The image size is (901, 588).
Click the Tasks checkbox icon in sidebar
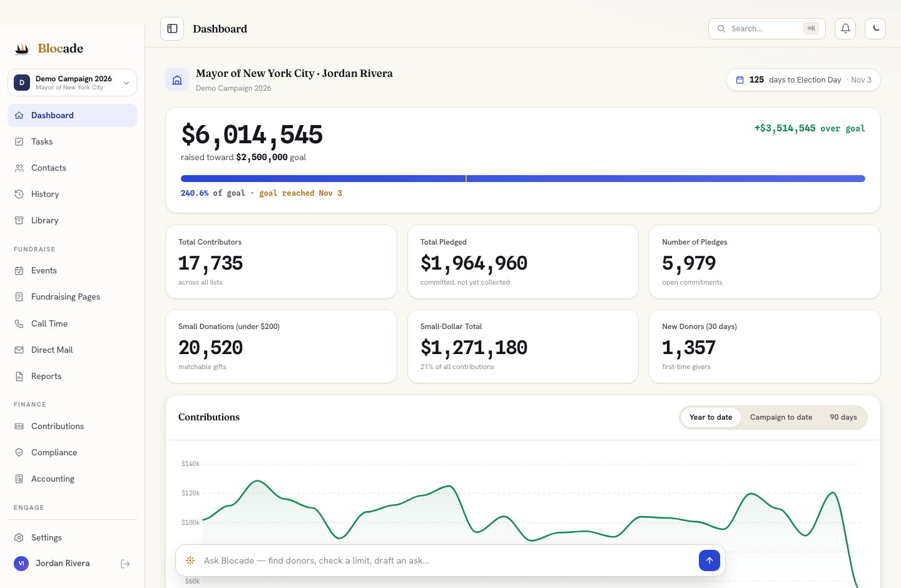19,142
